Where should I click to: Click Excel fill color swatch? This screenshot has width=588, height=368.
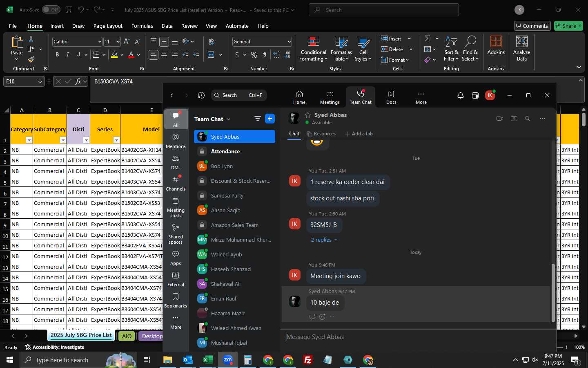coord(114,55)
